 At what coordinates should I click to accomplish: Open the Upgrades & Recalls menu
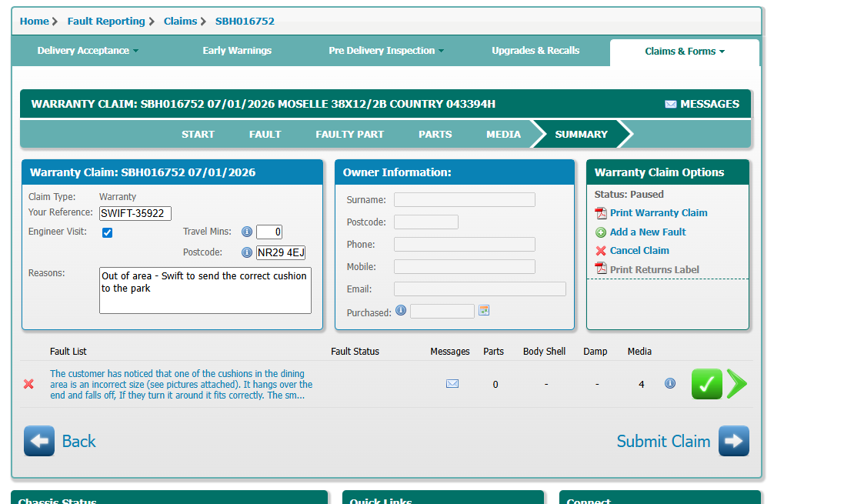[x=535, y=51]
